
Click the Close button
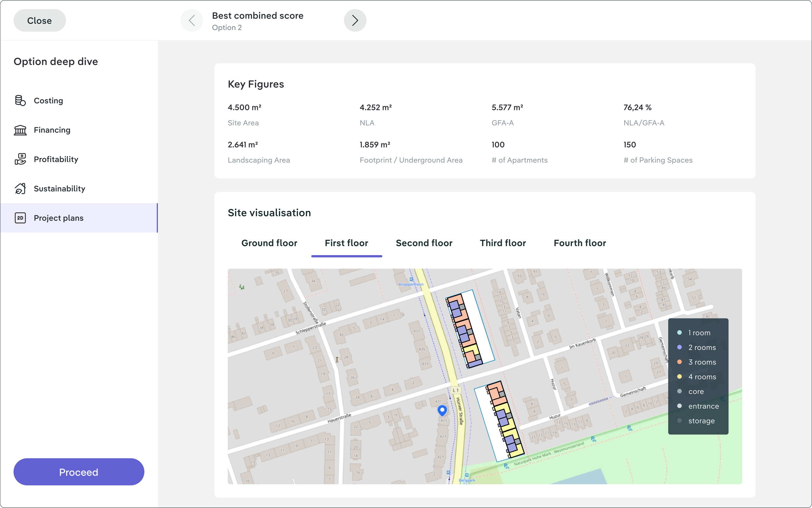(x=39, y=20)
